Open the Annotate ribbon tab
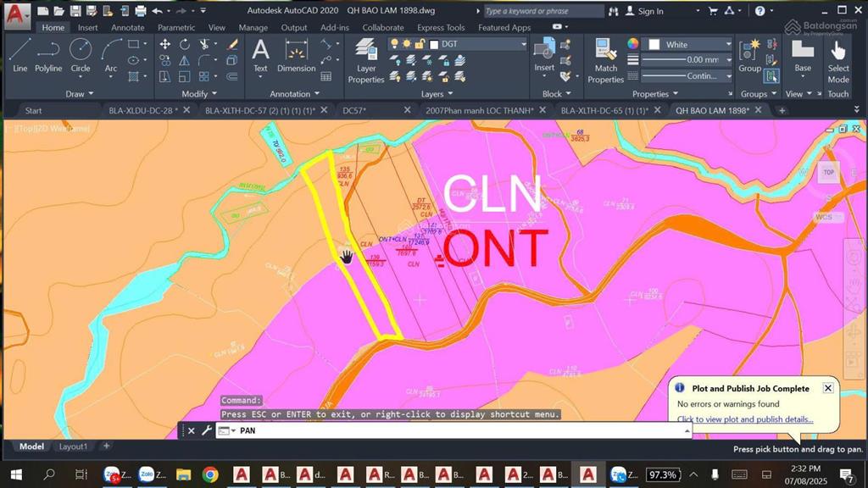 [127, 27]
